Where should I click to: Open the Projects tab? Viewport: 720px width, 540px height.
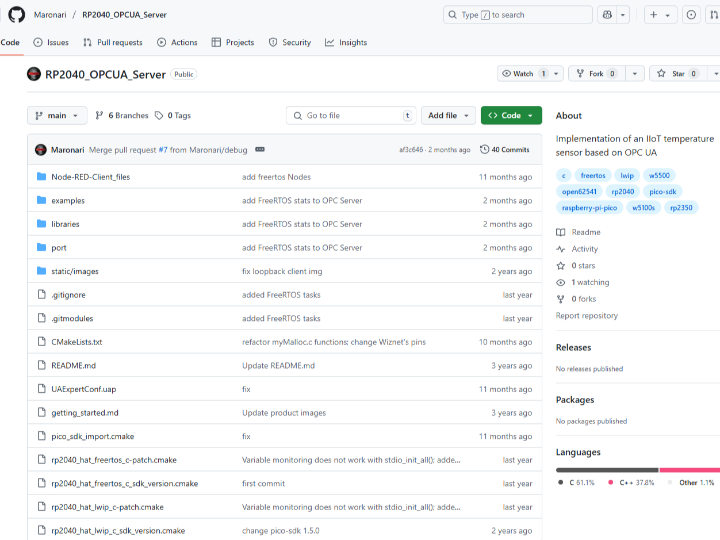233,42
